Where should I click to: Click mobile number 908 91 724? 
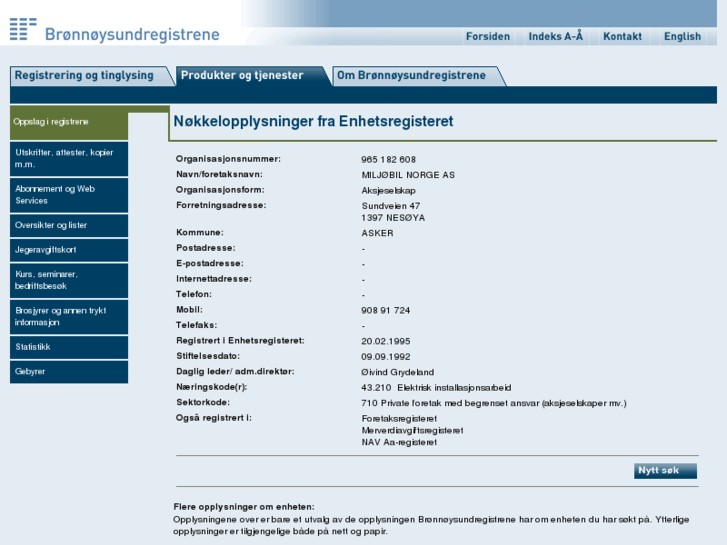click(x=386, y=310)
